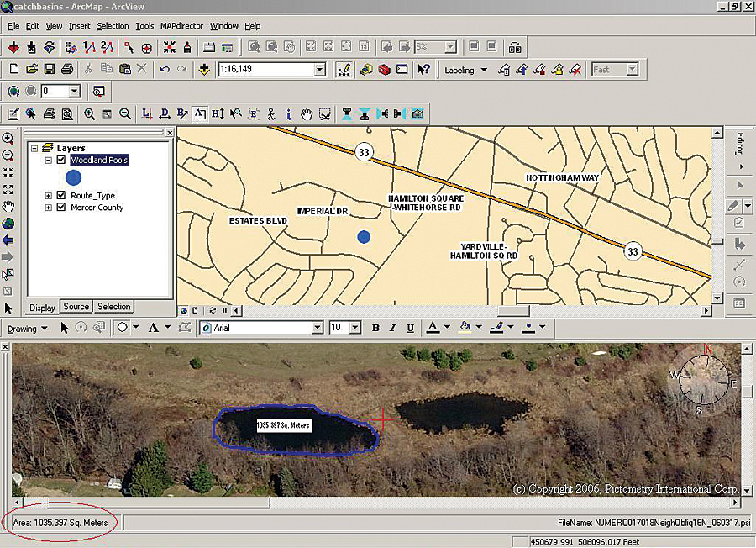This screenshot has width=756, height=548.
Task: Click the number 0 input box
Action: coord(55,91)
